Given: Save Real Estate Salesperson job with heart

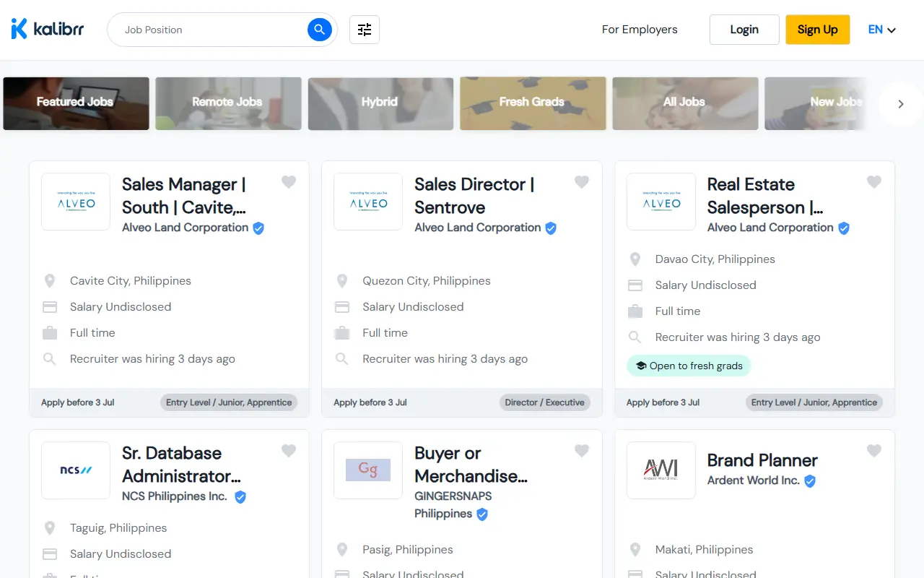Looking at the screenshot, I should click(x=874, y=182).
